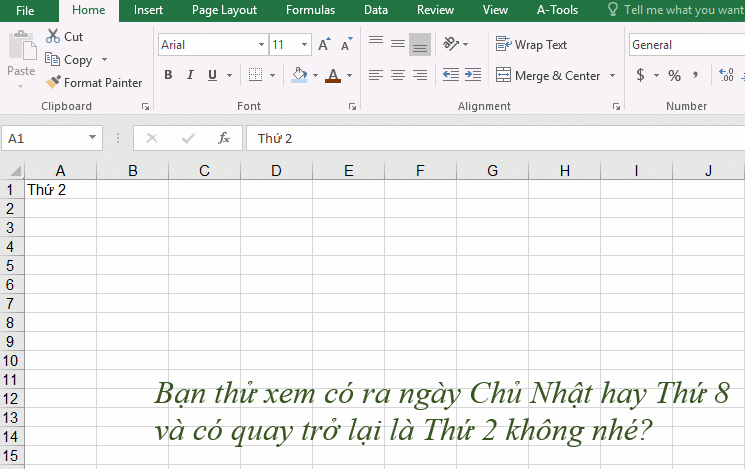745x469 pixels.
Task: Open the Formulas ribbon tab
Action: coord(310,10)
